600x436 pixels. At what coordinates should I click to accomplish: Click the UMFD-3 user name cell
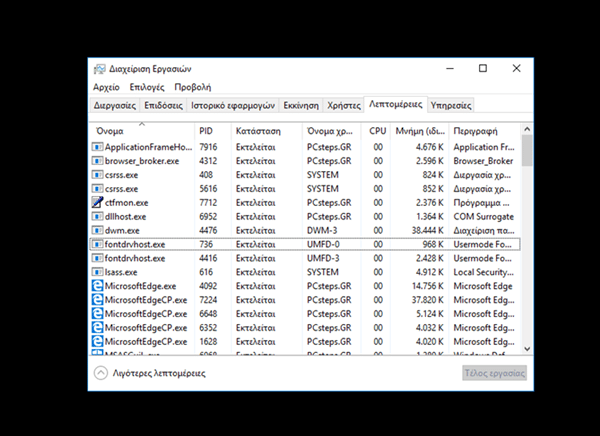(323, 258)
